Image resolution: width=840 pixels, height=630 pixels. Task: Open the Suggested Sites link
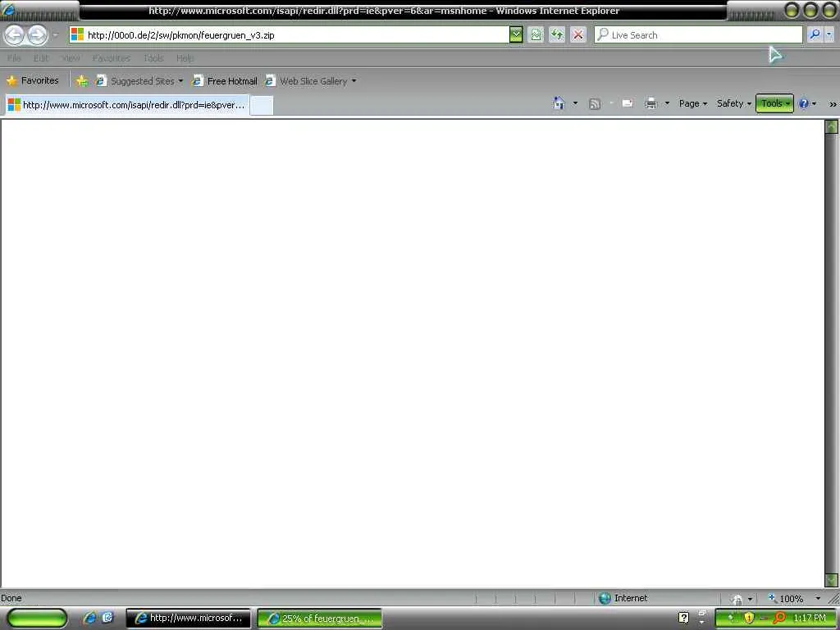coord(139,81)
